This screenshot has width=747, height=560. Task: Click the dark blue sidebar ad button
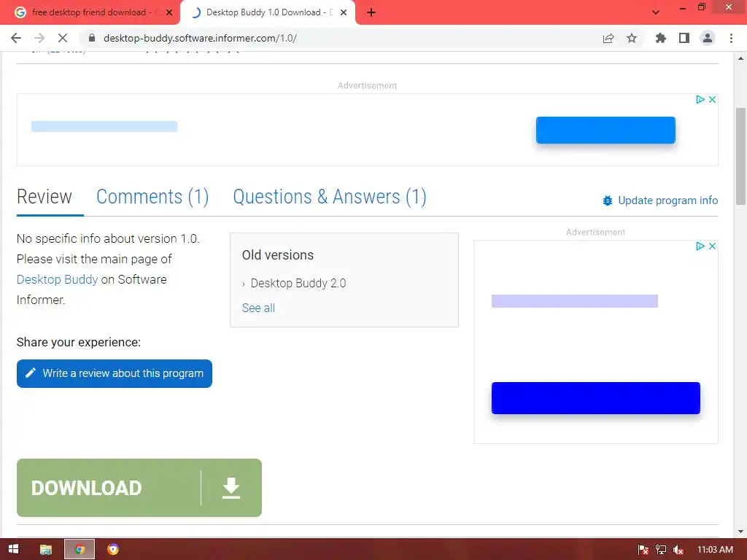(595, 398)
